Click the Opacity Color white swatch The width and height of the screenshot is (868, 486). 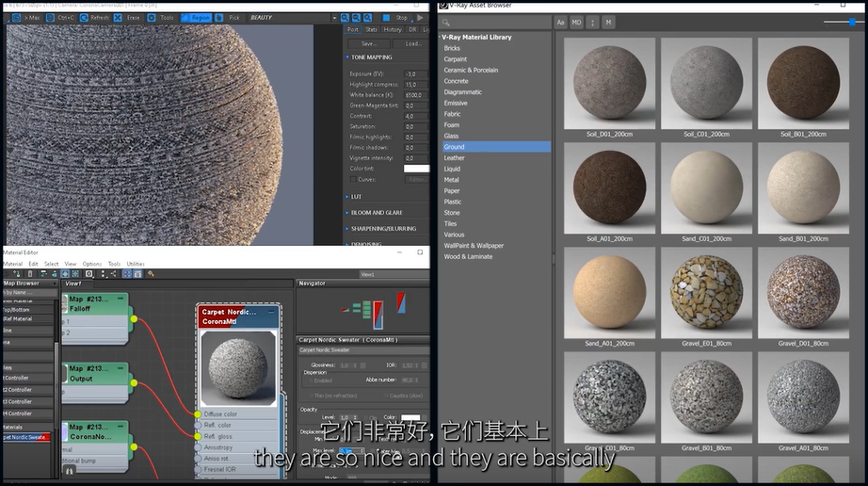(x=410, y=417)
